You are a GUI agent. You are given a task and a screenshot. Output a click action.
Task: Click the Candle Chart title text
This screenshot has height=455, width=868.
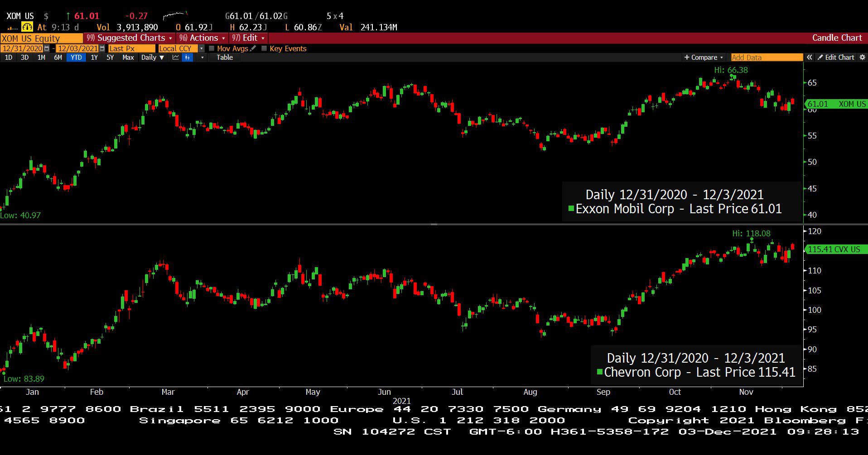pyautogui.click(x=837, y=38)
